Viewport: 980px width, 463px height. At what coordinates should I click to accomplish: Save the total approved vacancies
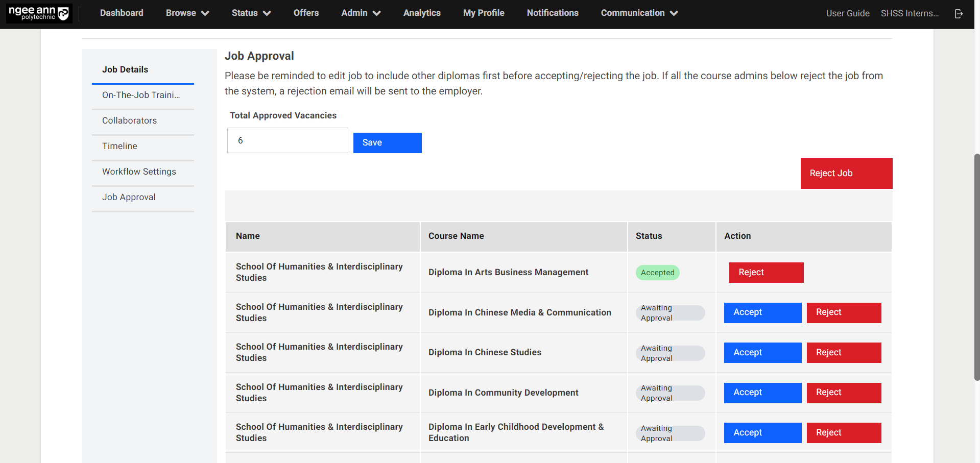tap(387, 143)
